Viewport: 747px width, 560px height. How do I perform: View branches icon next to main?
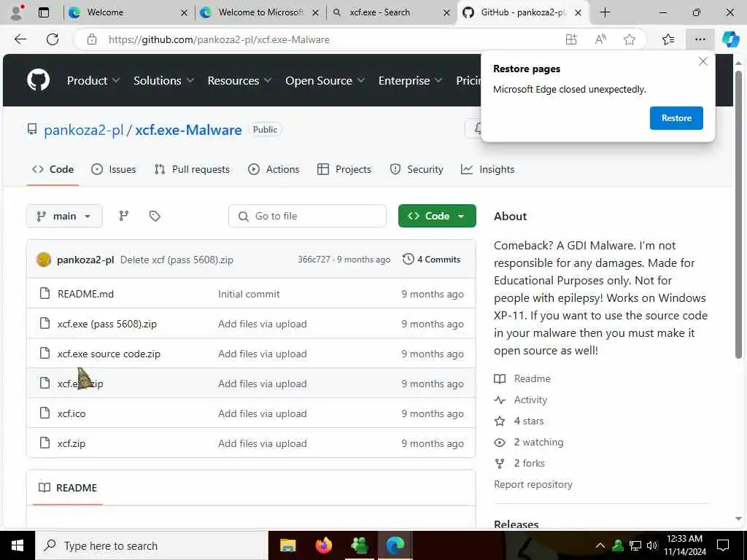pyautogui.click(x=124, y=216)
